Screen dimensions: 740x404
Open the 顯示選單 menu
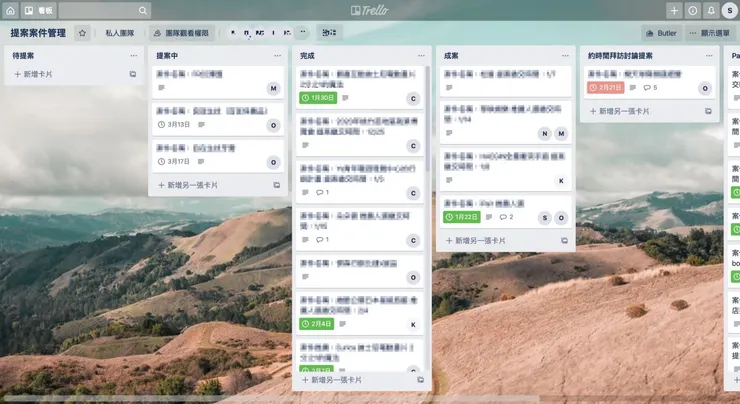[x=709, y=33]
